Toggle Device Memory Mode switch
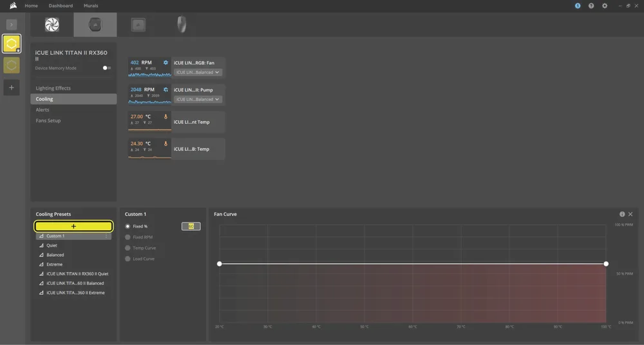Image resolution: width=644 pixels, height=345 pixels. click(x=107, y=68)
